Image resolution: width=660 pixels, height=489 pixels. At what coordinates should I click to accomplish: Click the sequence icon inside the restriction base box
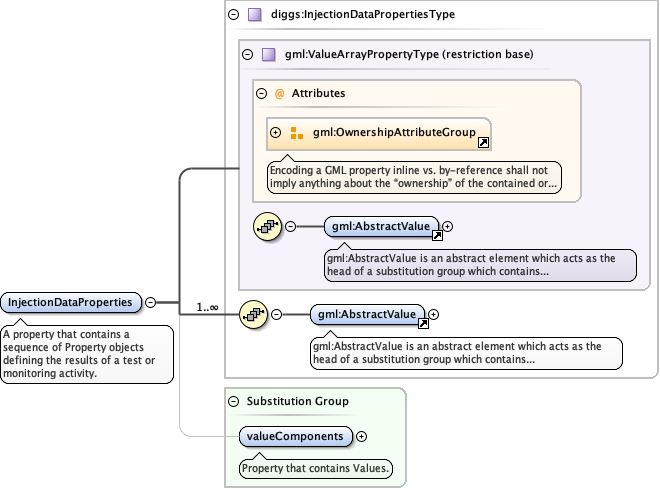click(267, 227)
